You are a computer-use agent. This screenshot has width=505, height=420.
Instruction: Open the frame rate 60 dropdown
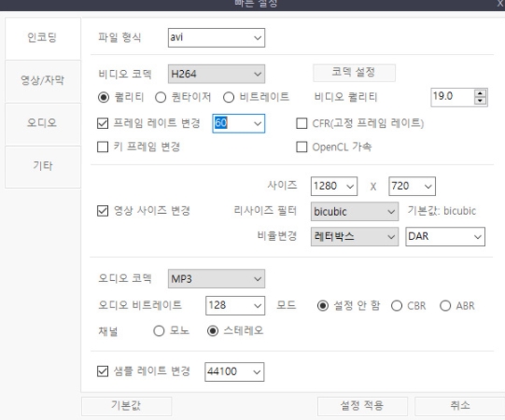pos(239,123)
